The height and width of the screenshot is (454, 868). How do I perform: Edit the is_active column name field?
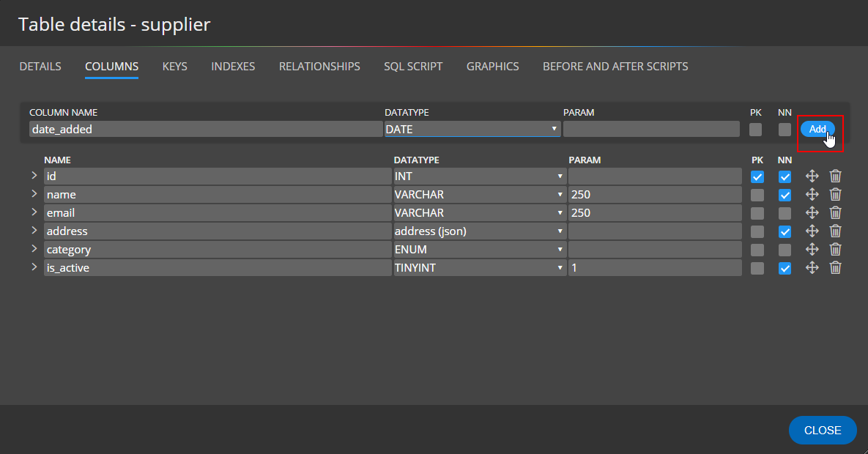point(218,267)
